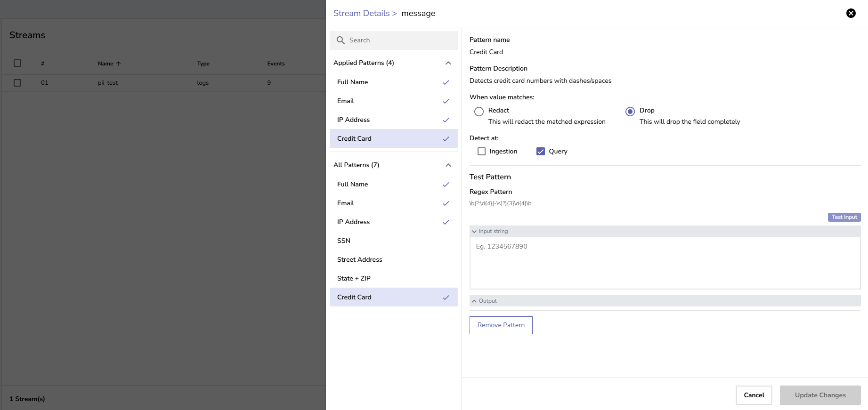Enable the Ingestion checkbox

tap(481, 152)
